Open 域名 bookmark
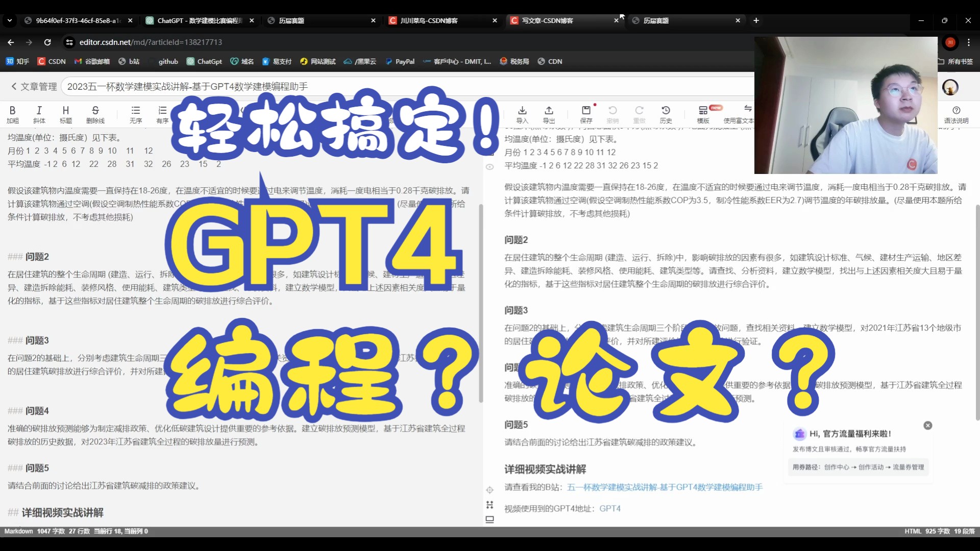The width and height of the screenshot is (980, 551). pos(242,61)
